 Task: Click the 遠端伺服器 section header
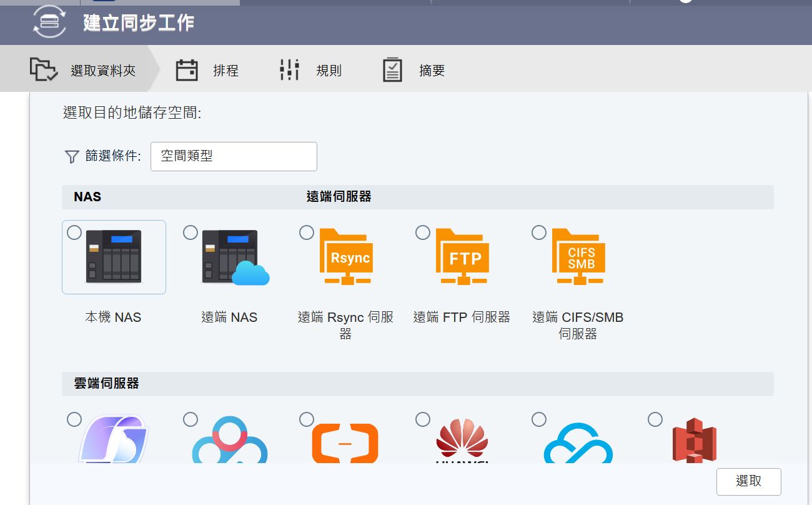(339, 197)
